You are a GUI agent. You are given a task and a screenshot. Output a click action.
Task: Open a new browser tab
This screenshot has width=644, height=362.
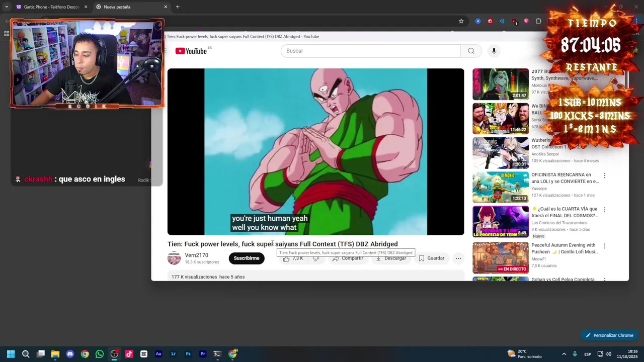178,7
